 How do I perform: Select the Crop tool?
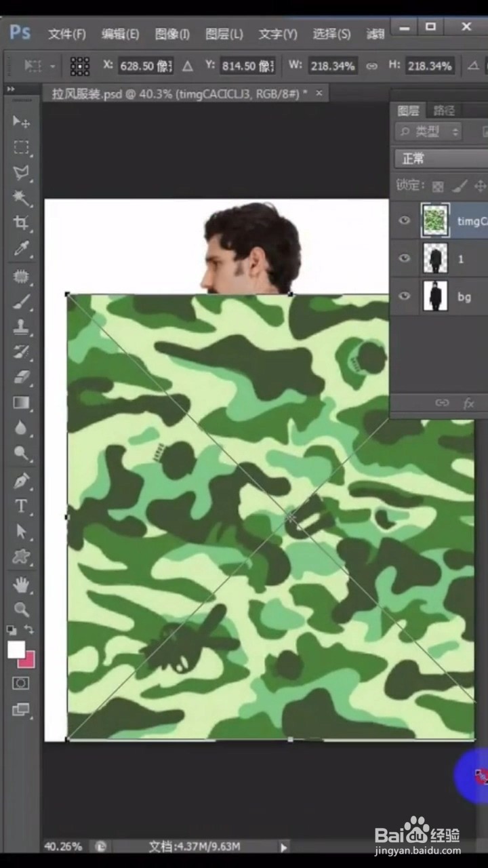(21, 222)
